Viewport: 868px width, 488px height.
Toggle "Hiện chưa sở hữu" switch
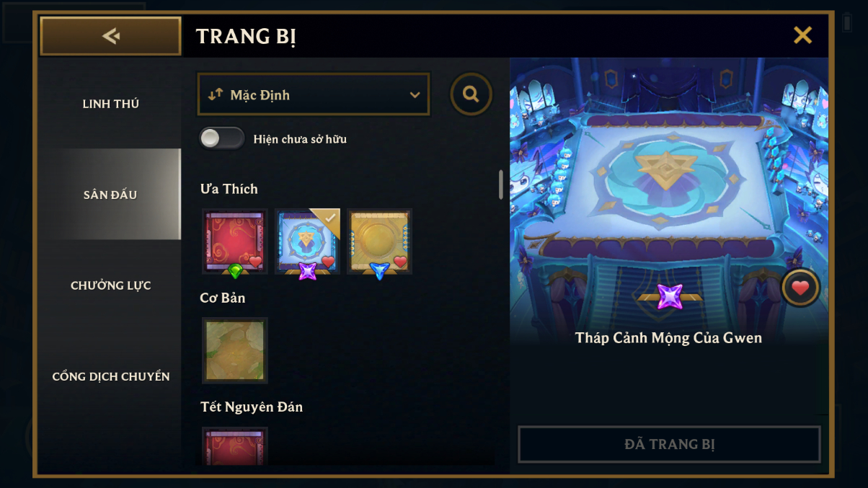pos(222,138)
